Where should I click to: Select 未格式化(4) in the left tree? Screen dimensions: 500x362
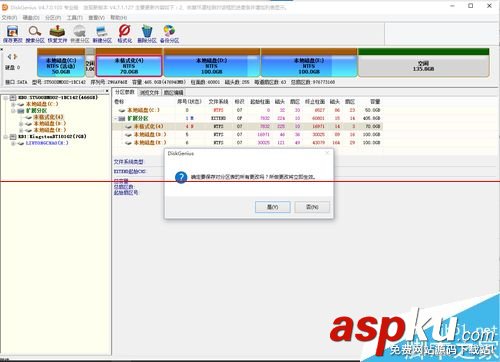(x=48, y=117)
